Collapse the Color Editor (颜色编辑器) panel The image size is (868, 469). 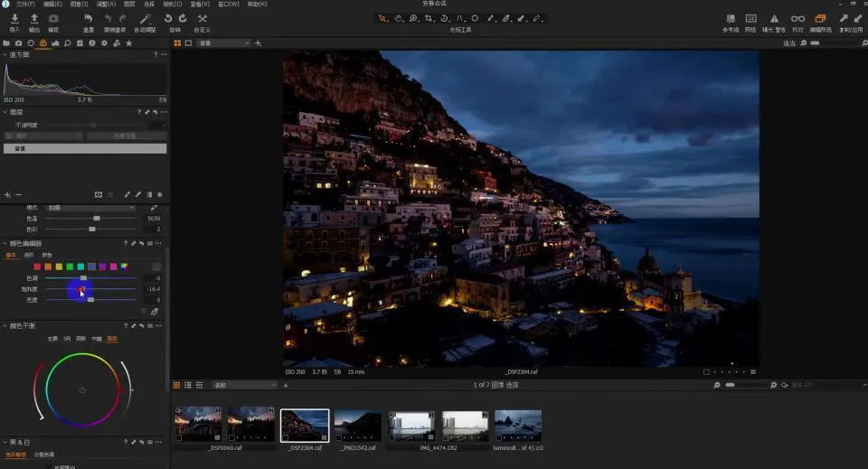[5, 243]
